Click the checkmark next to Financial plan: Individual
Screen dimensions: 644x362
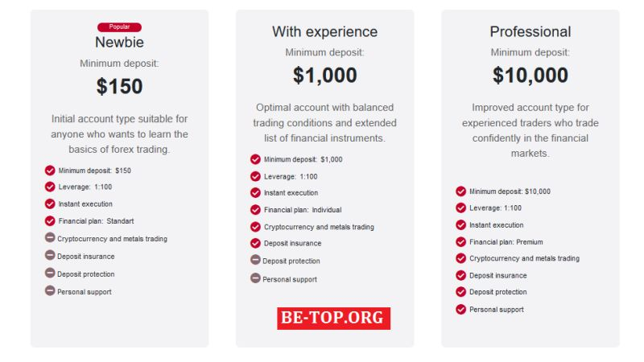[255, 210]
